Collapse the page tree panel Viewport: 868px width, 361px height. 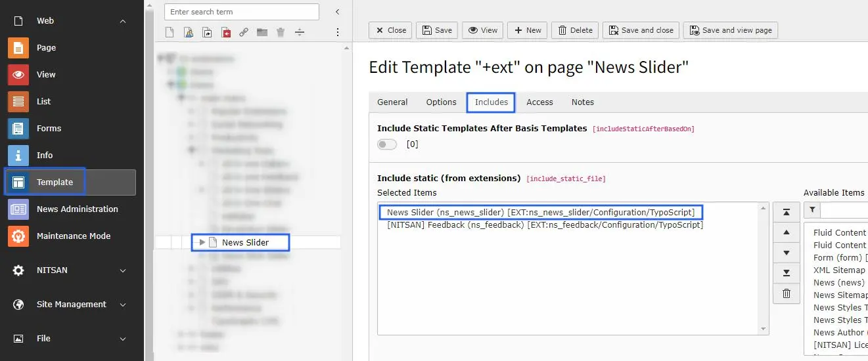coord(337,12)
